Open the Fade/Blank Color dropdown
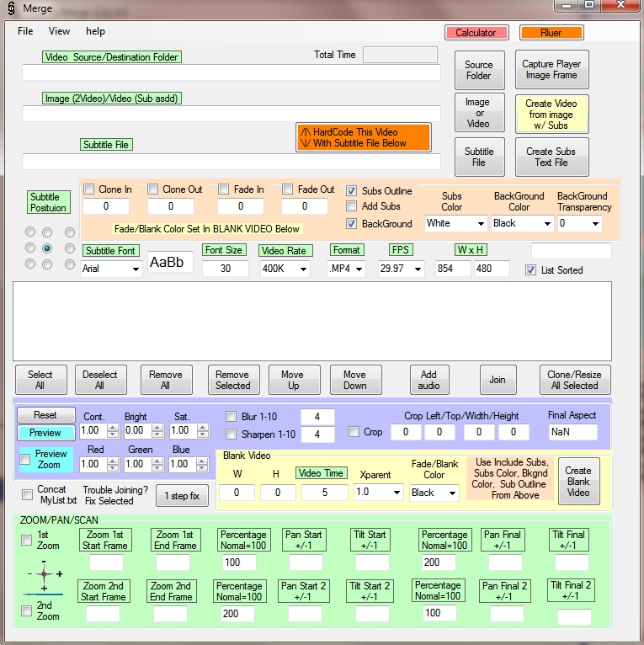 pos(434,493)
